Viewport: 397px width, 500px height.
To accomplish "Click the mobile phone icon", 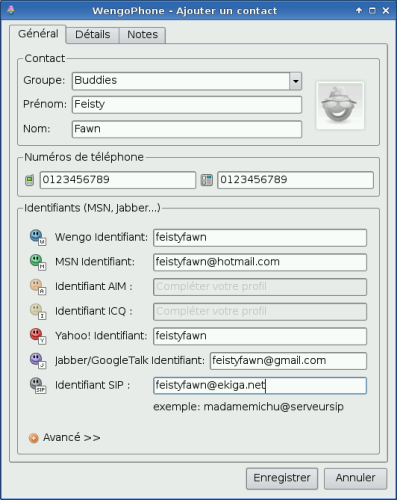I will (30, 180).
